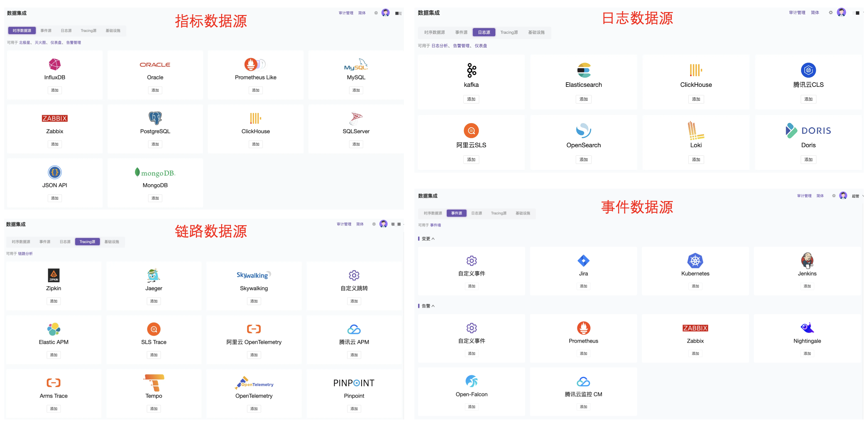The width and height of the screenshot is (868, 425).
Task: Click the Jaeger gopher icon
Action: [154, 275]
